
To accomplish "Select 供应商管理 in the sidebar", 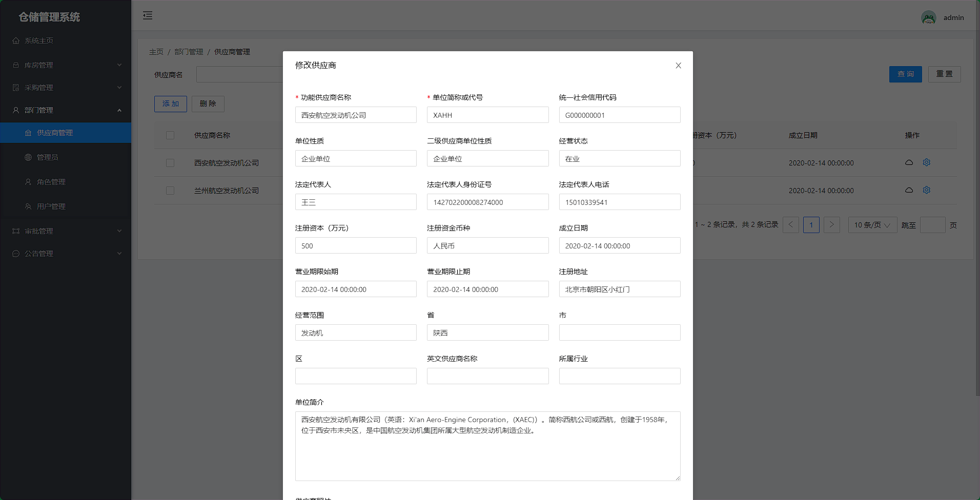I will click(66, 133).
